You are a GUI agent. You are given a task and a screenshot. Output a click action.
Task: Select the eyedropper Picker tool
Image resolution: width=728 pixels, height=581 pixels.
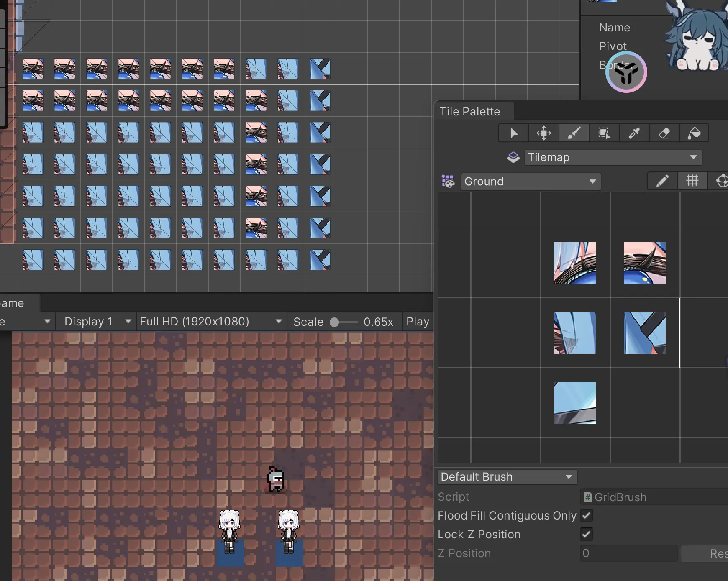coord(634,133)
